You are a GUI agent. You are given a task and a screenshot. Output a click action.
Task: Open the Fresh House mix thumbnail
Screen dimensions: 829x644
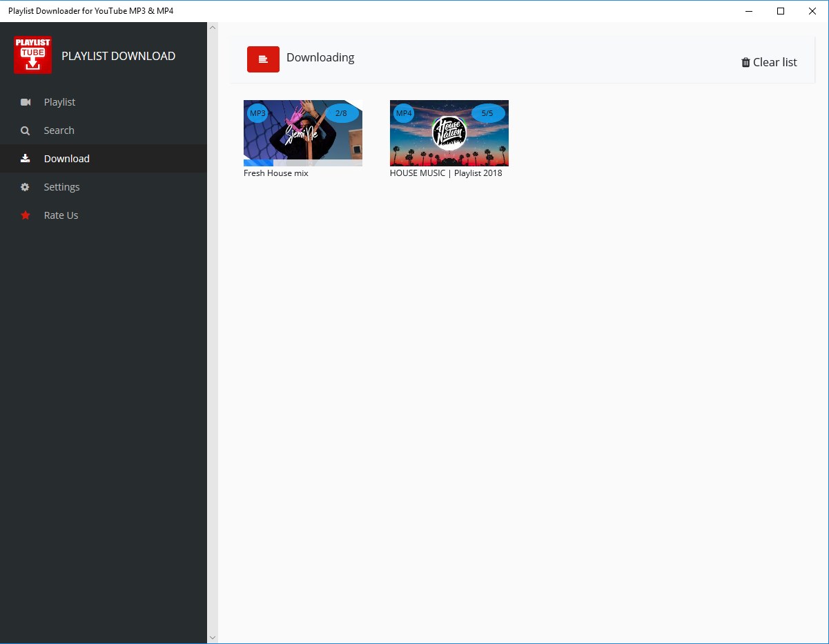(303, 133)
